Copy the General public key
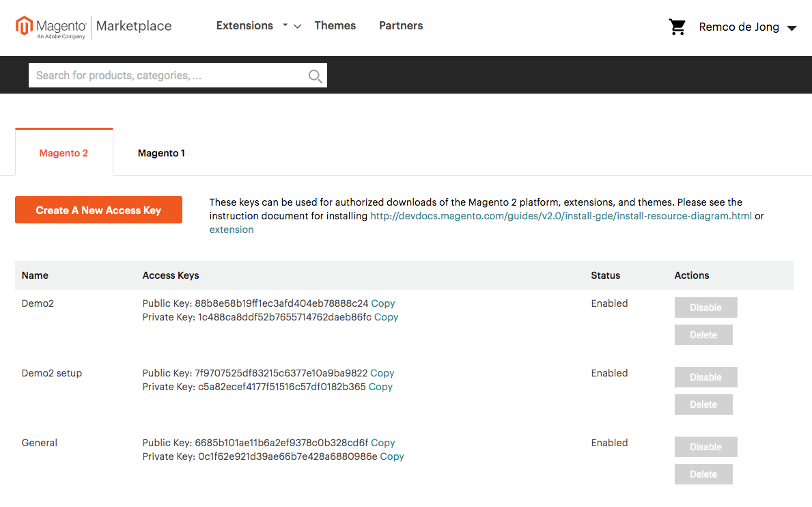 point(382,443)
